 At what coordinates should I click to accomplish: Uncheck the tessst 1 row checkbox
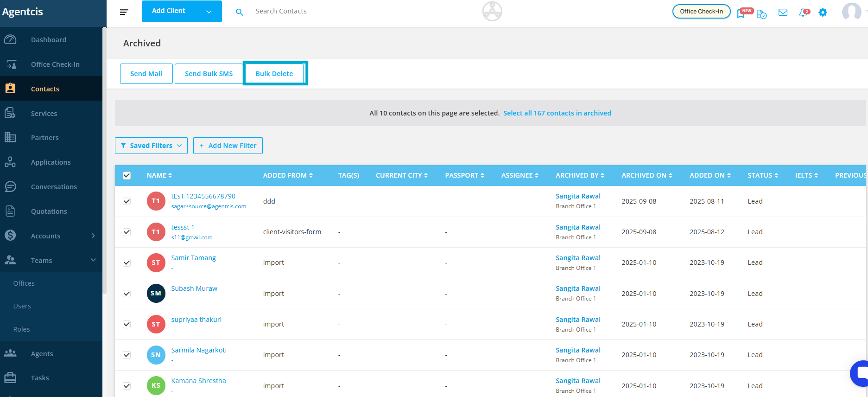[127, 232]
